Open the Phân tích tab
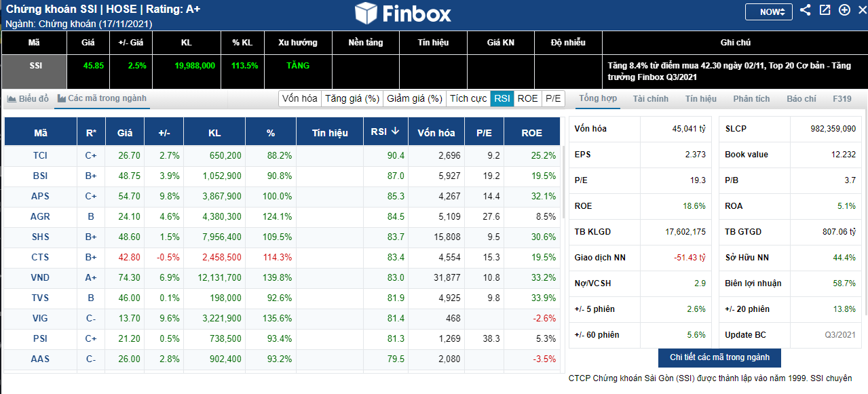The width and height of the screenshot is (868, 394). (x=751, y=99)
